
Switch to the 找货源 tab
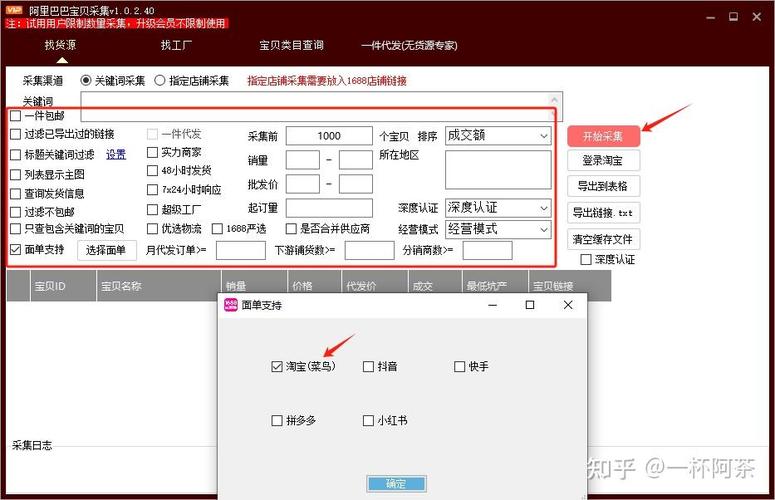pyautogui.click(x=60, y=45)
